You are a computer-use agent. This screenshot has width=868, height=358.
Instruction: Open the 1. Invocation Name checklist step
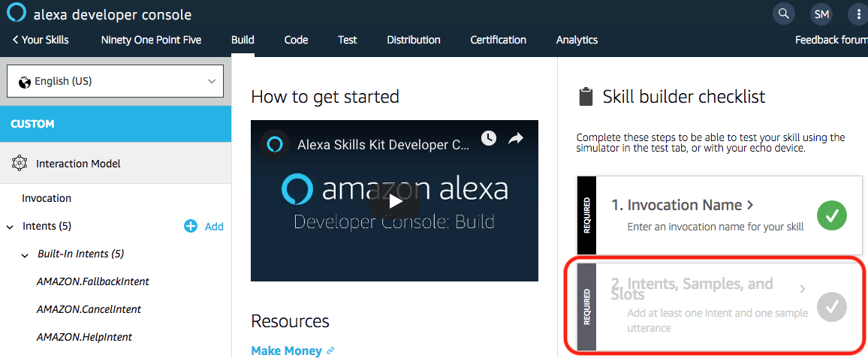pyautogui.click(x=719, y=215)
